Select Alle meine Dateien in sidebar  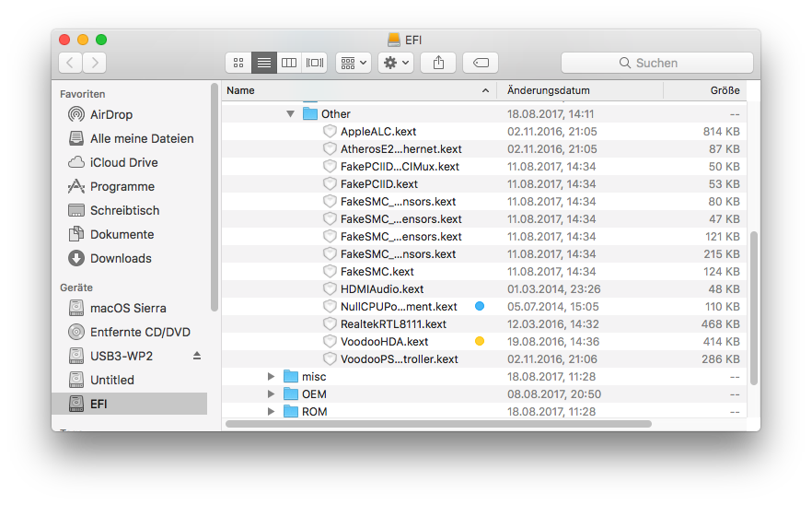131,138
